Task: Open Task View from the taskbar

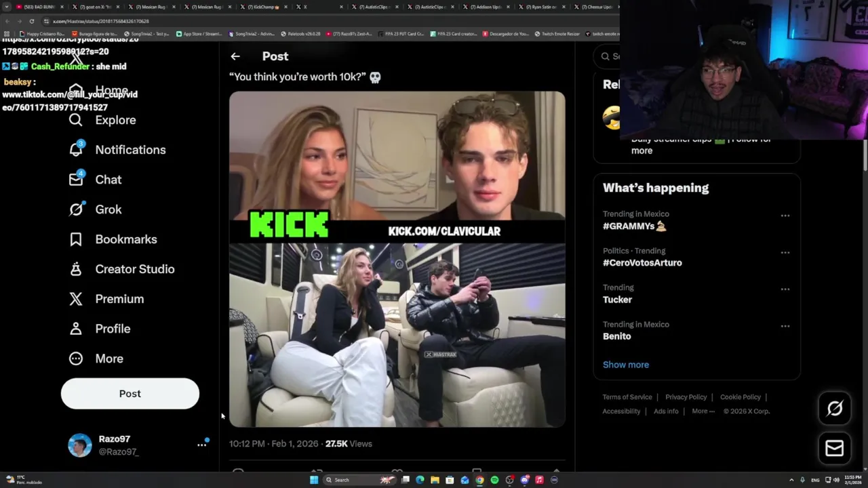Action: click(406, 480)
